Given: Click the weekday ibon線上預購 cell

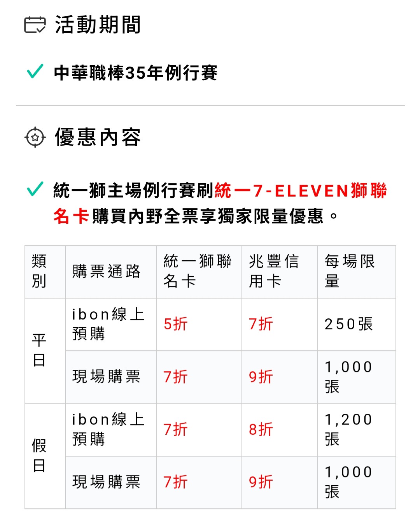Looking at the screenshot, I should tap(111, 324).
